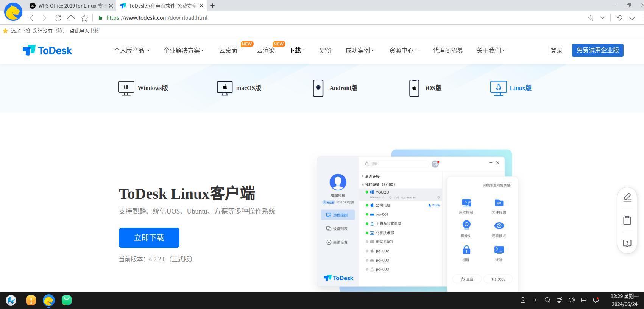Image resolution: width=644 pixels, height=309 pixels.
Task: Click the browser icon in taskbar
Action: pos(49,301)
